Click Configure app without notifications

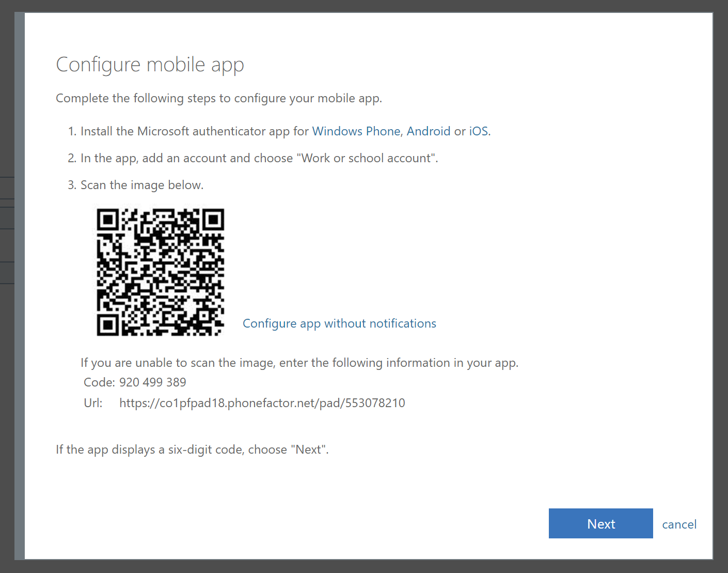point(339,323)
